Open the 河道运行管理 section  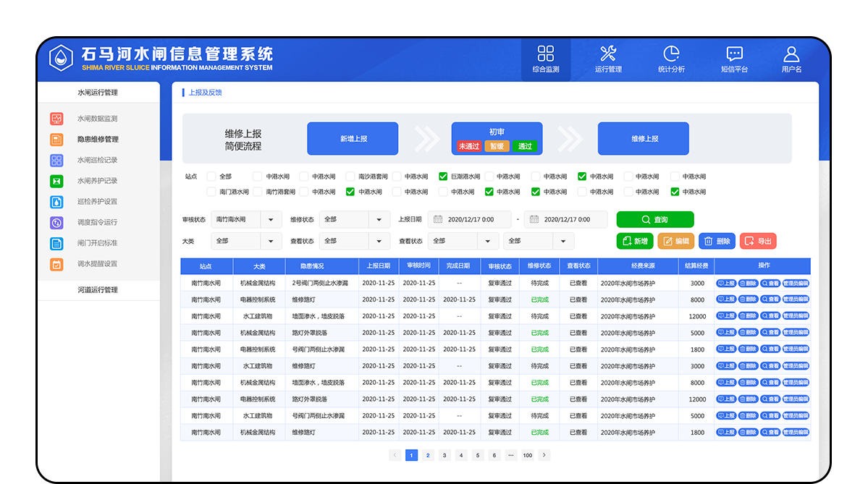(97, 289)
